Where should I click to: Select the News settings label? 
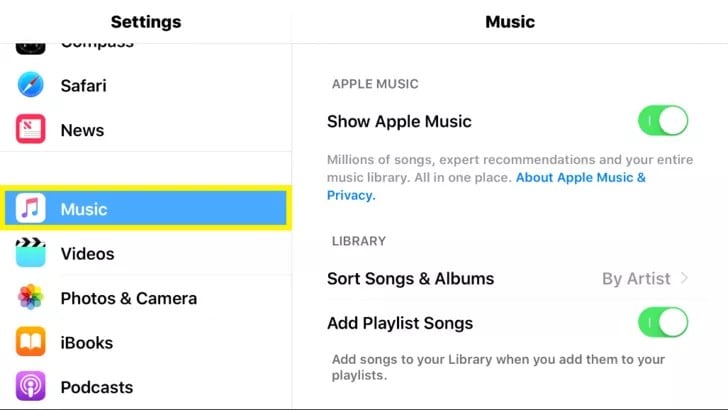point(82,130)
